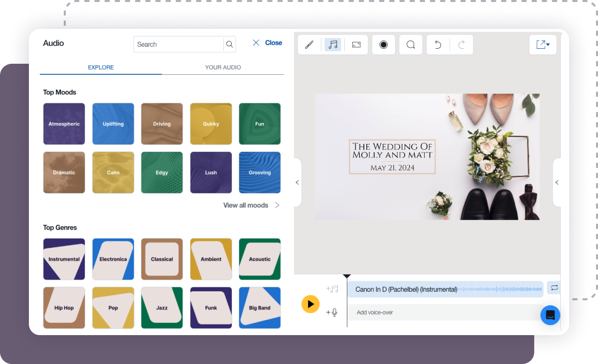598x364 pixels.
Task: Switch to the YOUR AUDIO tab
Action: click(223, 67)
